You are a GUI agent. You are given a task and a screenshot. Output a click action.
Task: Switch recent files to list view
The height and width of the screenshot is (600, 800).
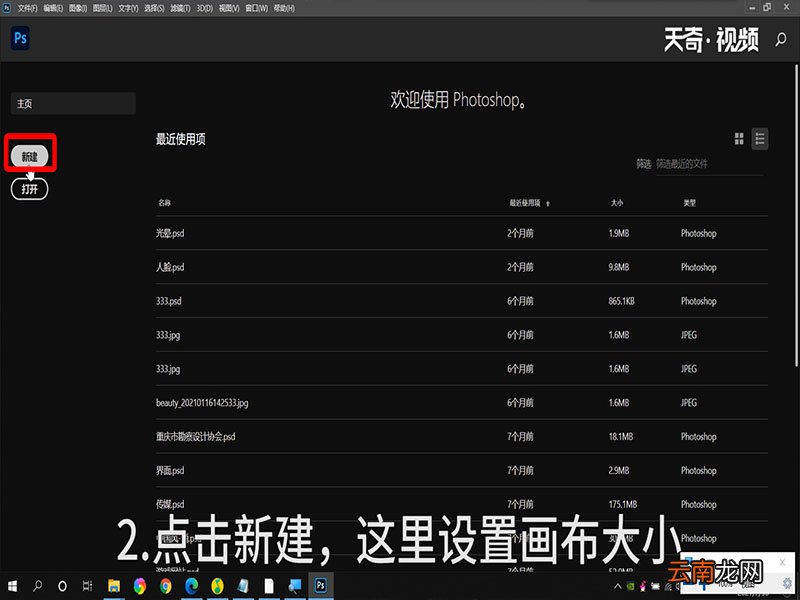pyautogui.click(x=760, y=139)
